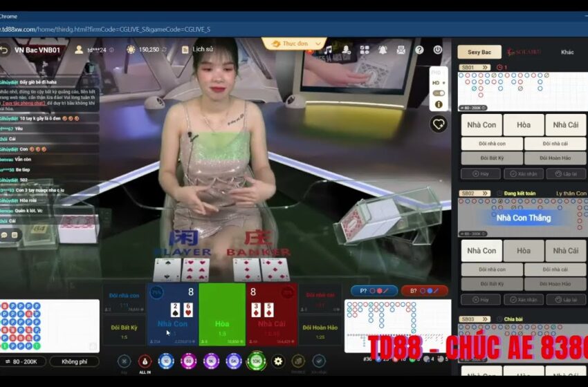Image resolution: width=588 pixels, height=387 pixels.
Task: Click the bead road scoreboard bottom left
Action: [x=50, y=326]
